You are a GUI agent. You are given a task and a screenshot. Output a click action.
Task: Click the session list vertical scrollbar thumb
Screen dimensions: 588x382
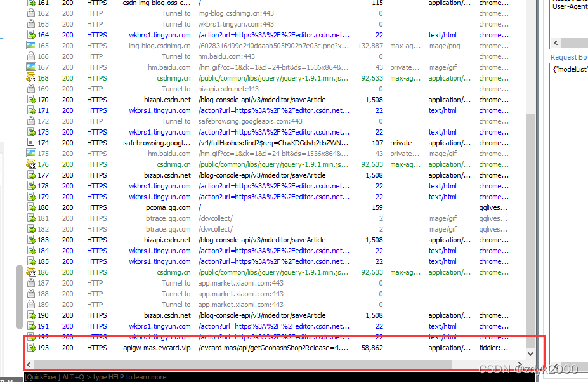530,230
